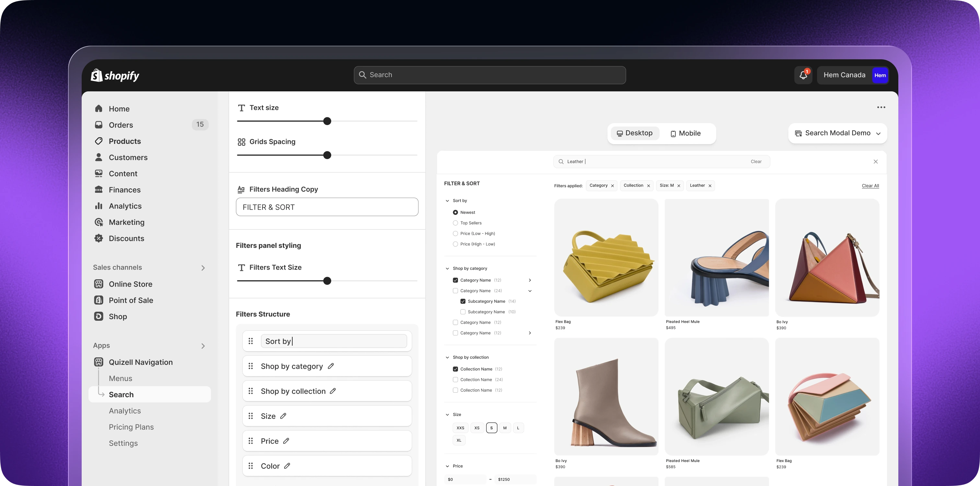Select size XXS button
The image size is (980, 486).
(x=460, y=428)
